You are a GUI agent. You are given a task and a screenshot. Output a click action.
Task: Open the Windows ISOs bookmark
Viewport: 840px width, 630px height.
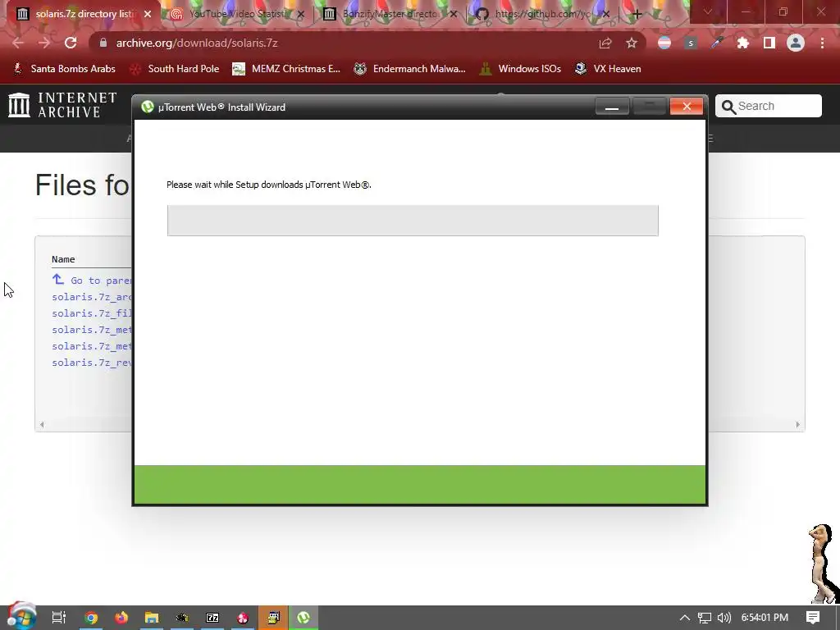(x=521, y=69)
